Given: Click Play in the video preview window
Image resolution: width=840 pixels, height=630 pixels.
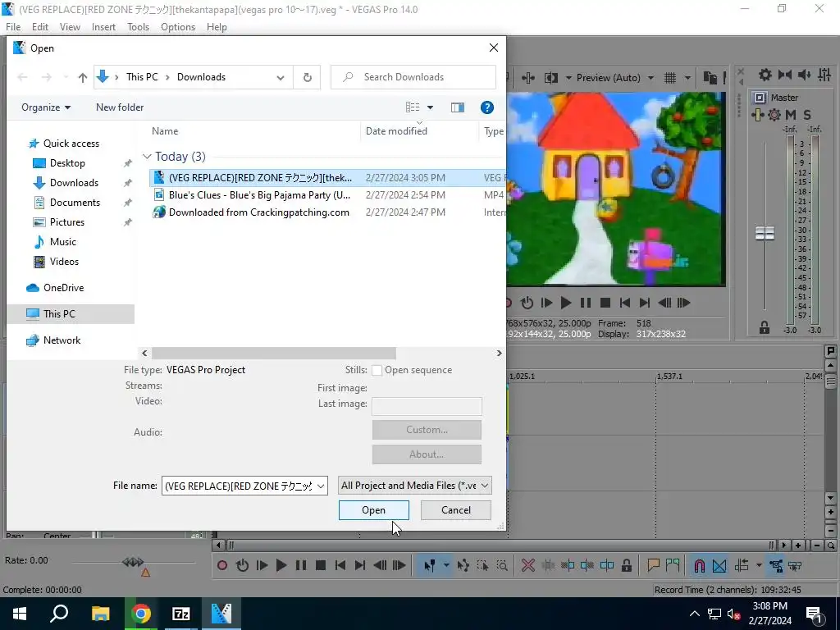Looking at the screenshot, I should click(566, 303).
